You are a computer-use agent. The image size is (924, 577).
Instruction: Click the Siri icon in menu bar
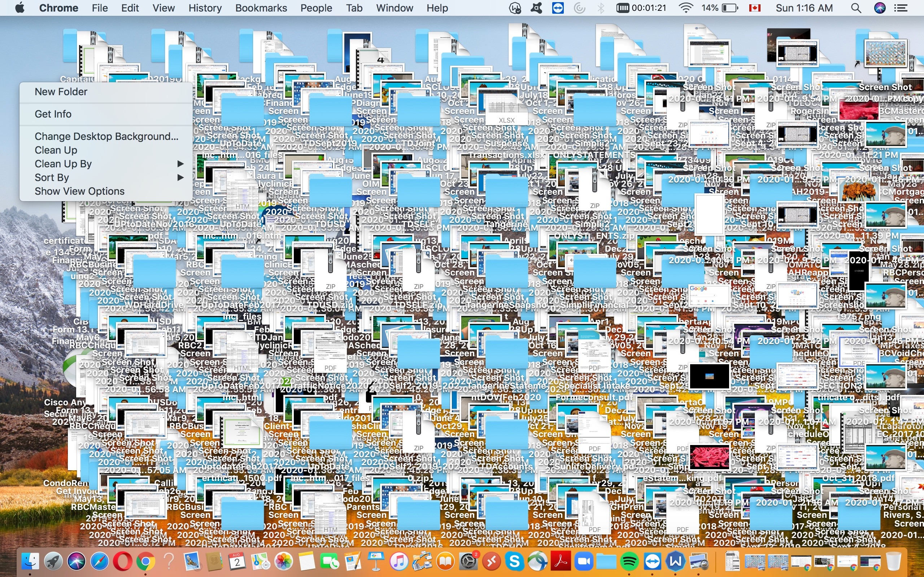[x=879, y=8]
